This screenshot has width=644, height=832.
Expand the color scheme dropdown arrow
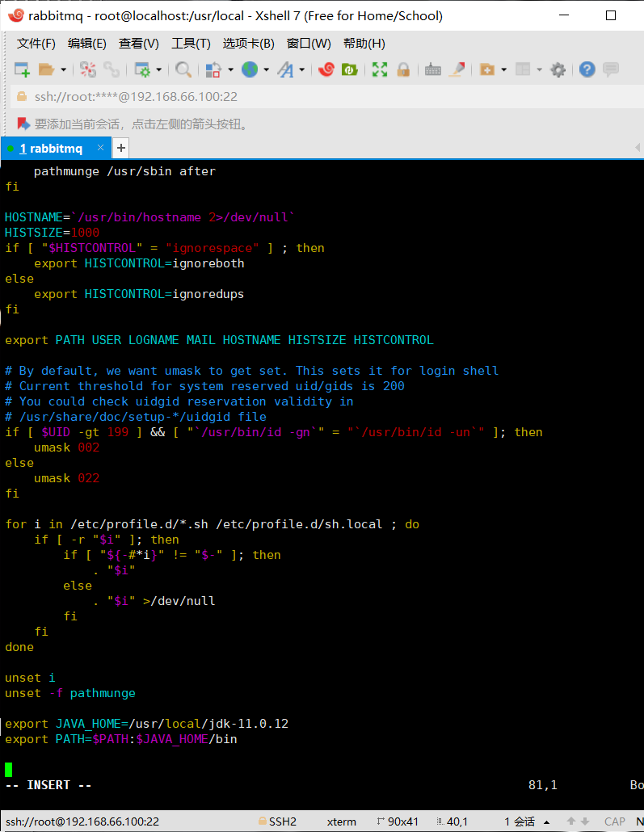(x=230, y=69)
